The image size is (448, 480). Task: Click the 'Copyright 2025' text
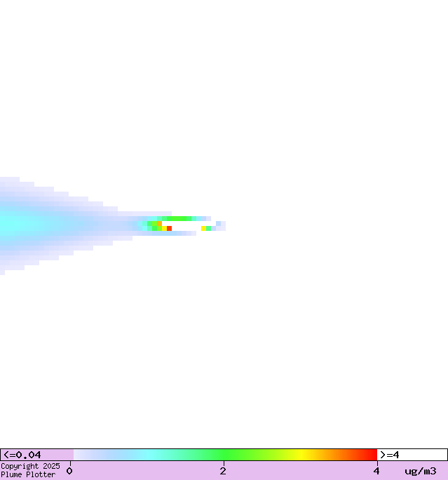pyautogui.click(x=30, y=466)
